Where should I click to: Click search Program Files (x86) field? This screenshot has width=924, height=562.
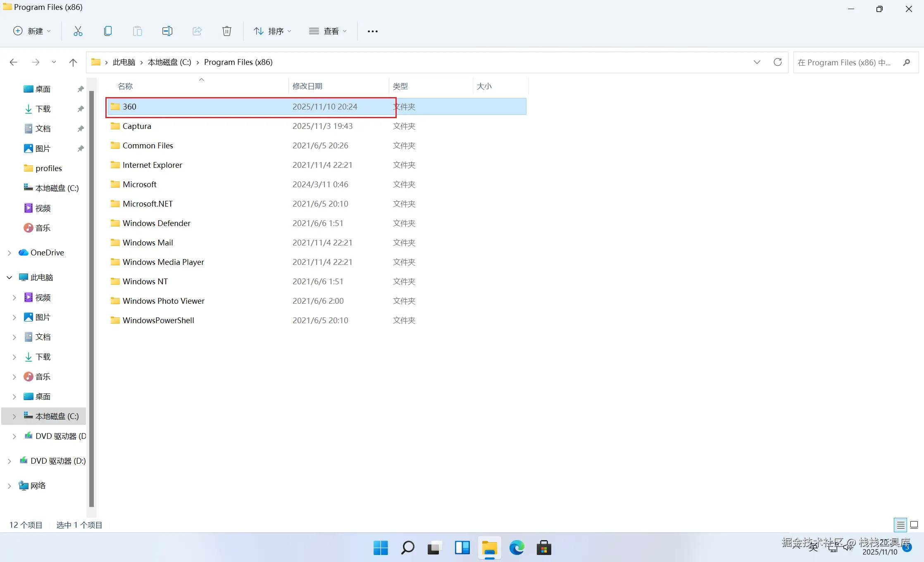pyautogui.click(x=845, y=62)
